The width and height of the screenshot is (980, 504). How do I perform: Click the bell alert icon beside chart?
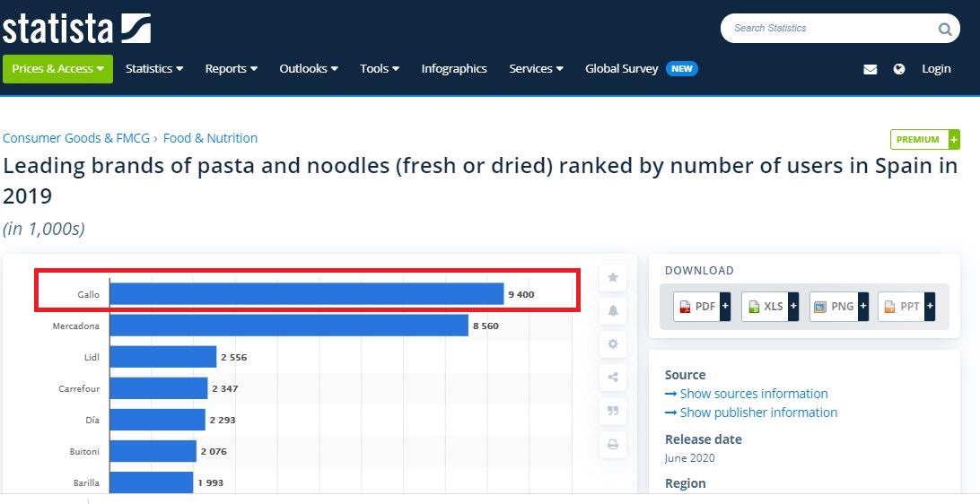tap(612, 310)
